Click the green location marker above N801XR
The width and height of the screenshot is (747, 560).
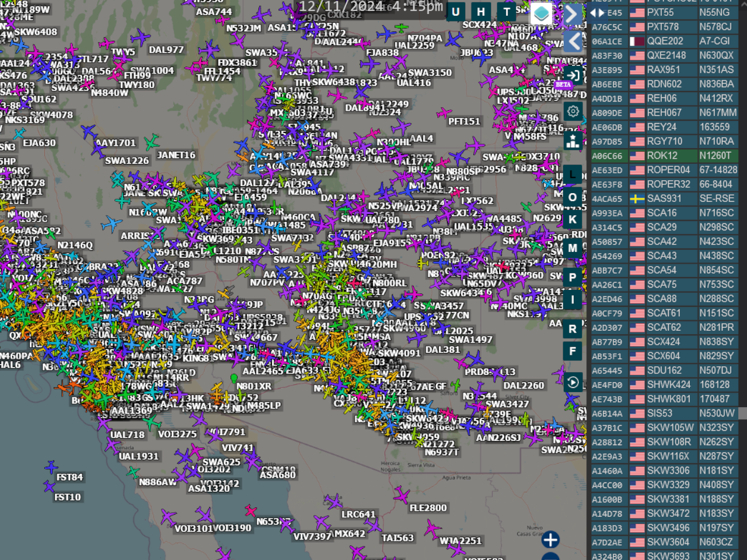(234, 379)
